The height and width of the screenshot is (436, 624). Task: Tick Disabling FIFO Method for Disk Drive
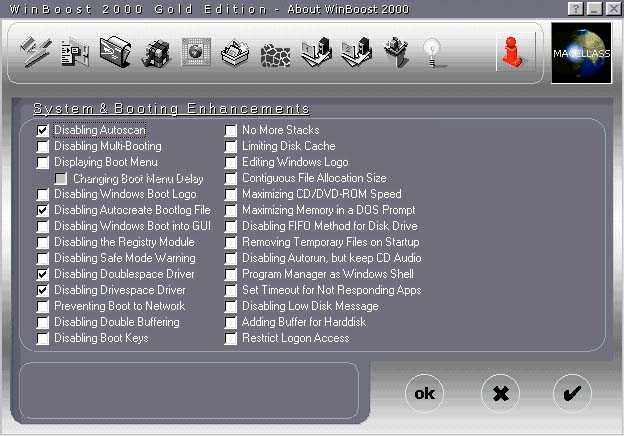coord(230,226)
